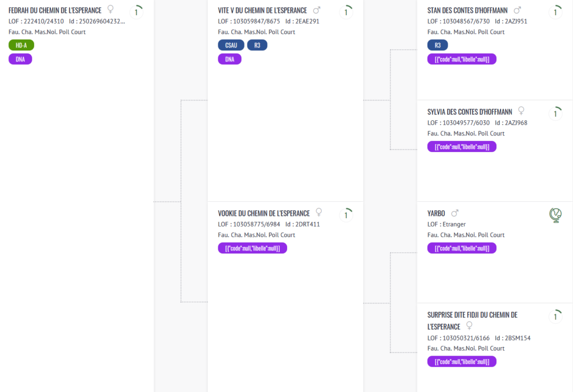573x392 pixels.
Task: Click the circular 1 indicator on SURPRISE card
Action: tap(556, 317)
